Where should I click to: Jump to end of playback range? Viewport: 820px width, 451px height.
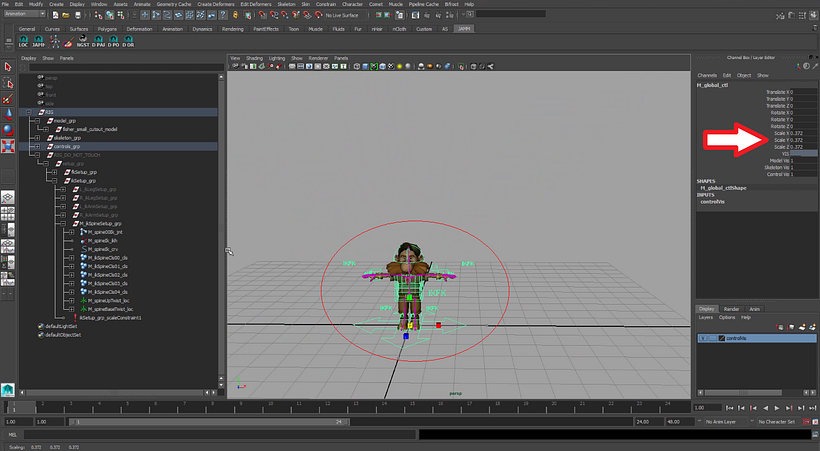(x=812, y=408)
